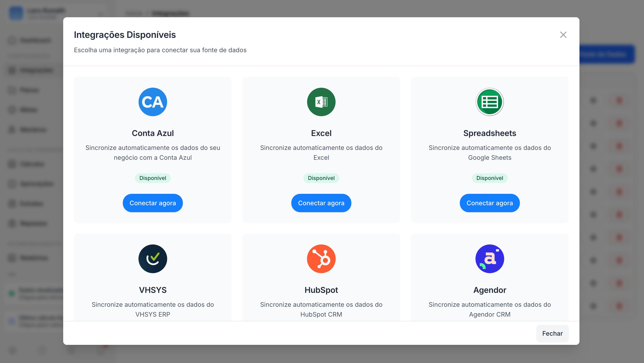The width and height of the screenshot is (644, 363).
Task: Click the description mentioning "VHSYS ERP"
Action: coord(153,309)
